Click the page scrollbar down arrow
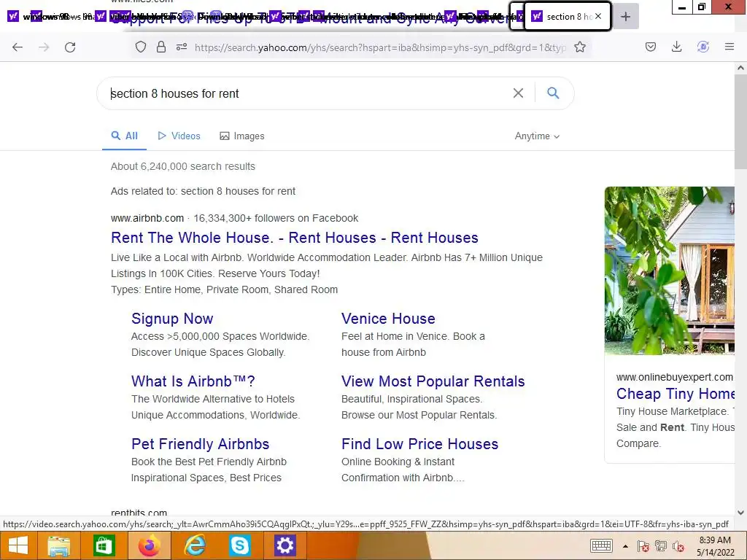 pos(740,513)
